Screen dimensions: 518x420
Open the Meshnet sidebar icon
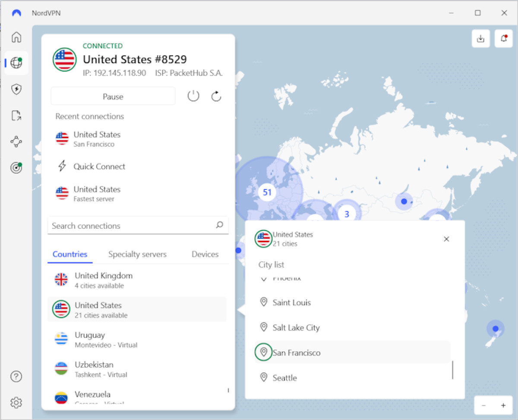click(16, 142)
